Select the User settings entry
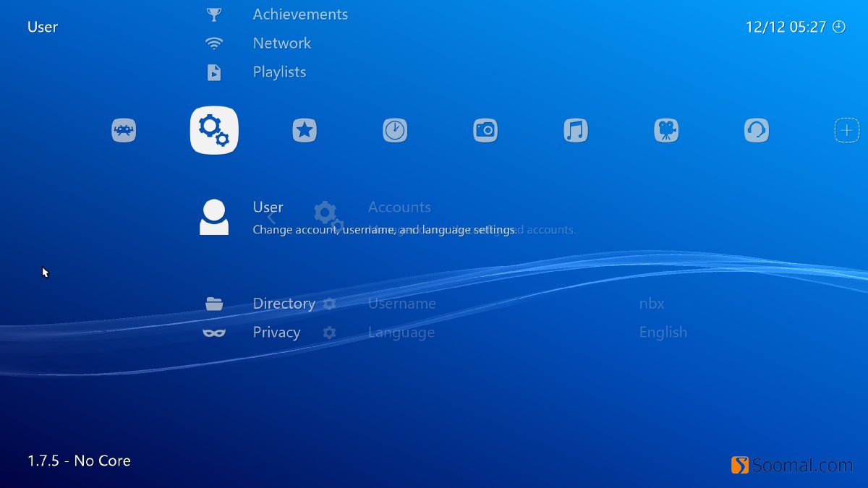Viewport: 868px width, 488px height. [268, 207]
